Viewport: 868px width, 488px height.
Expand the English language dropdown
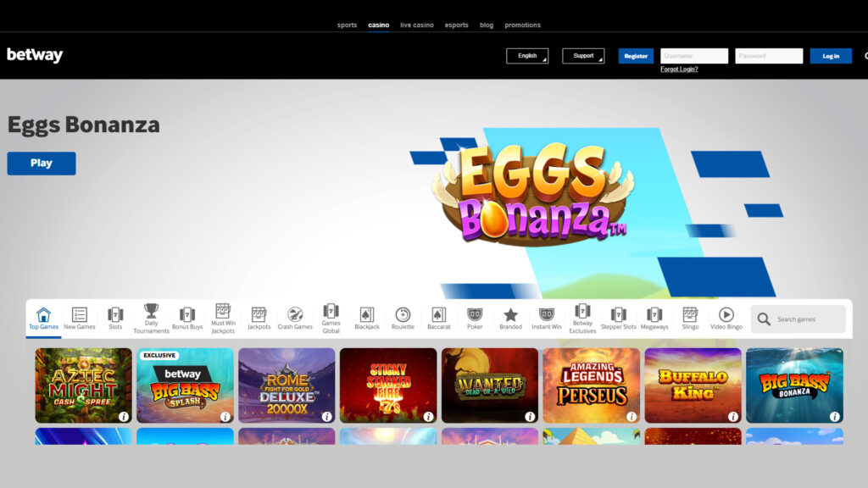tap(527, 56)
